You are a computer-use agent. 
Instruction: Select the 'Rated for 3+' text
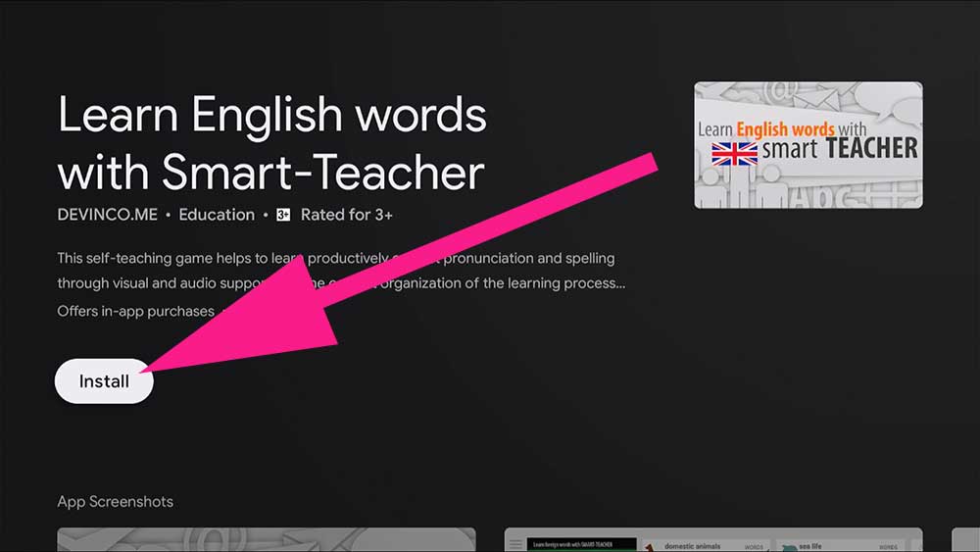click(x=346, y=215)
